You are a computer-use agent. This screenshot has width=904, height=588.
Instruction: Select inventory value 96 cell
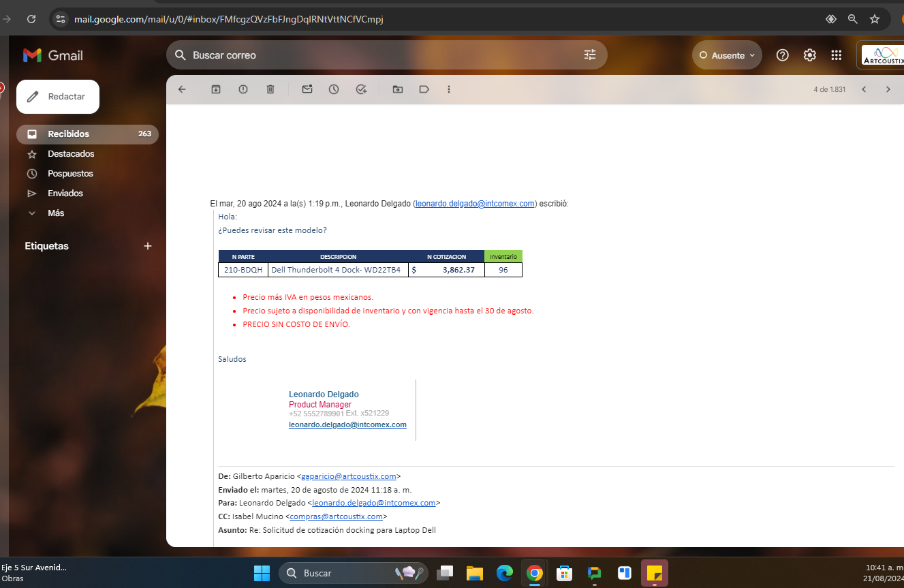503,270
